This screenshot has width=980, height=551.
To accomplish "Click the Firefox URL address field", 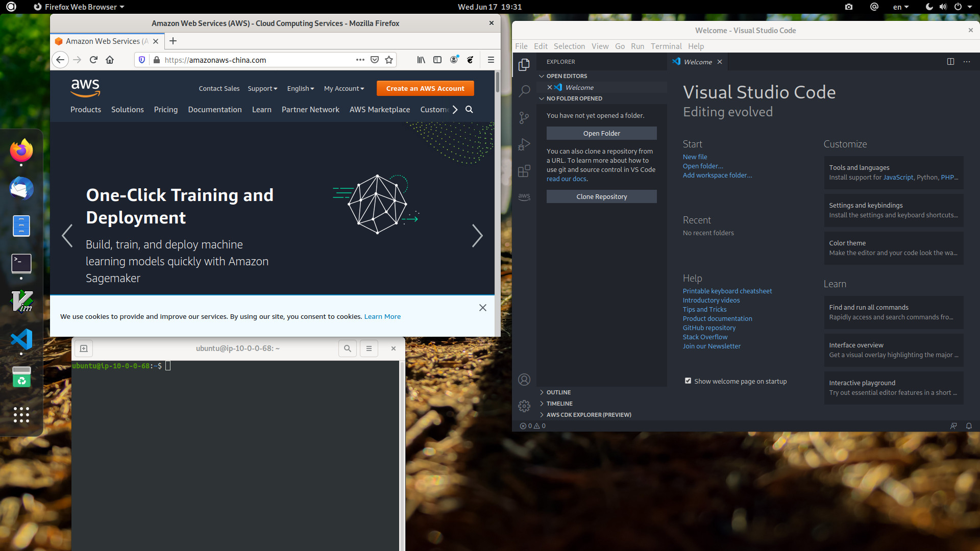I will (255, 60).
